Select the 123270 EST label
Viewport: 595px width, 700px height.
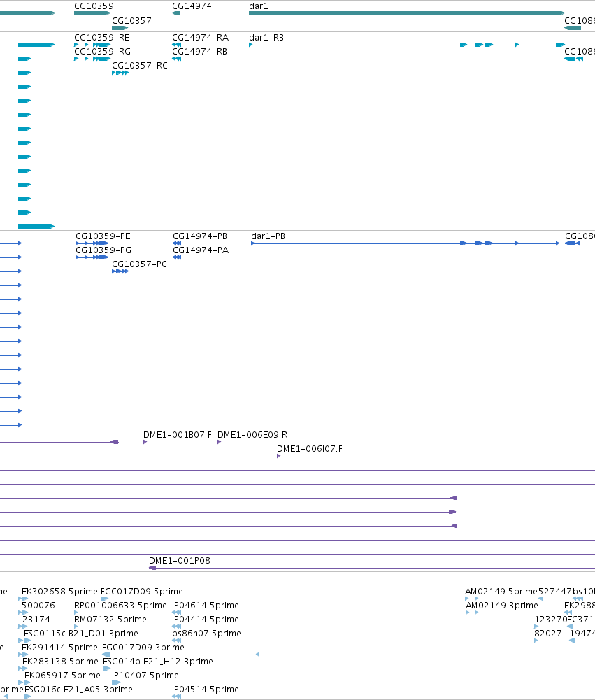coord(551,620)
